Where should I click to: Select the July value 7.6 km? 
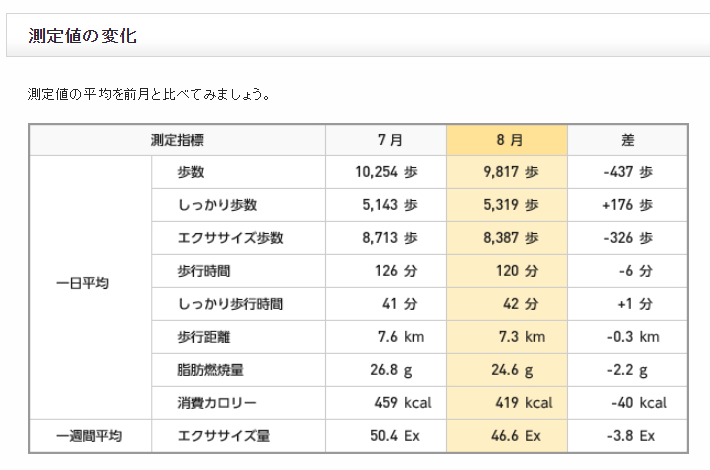pos(401,337)
